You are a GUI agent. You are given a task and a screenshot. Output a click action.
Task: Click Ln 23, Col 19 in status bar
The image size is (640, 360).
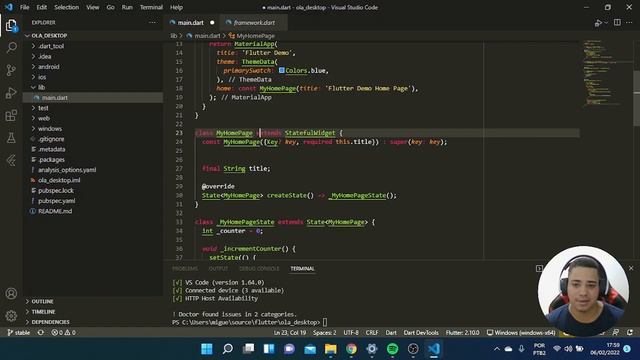point(290,333)
